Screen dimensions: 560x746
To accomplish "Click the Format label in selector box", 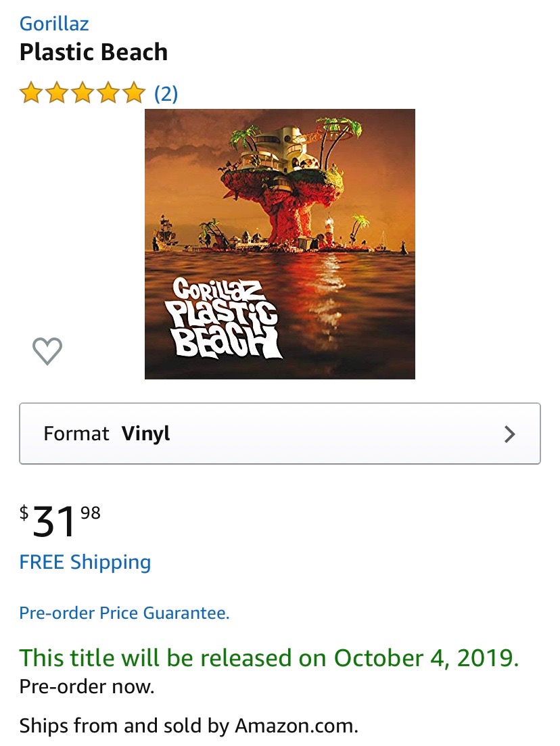I will [x=76, y=434].
